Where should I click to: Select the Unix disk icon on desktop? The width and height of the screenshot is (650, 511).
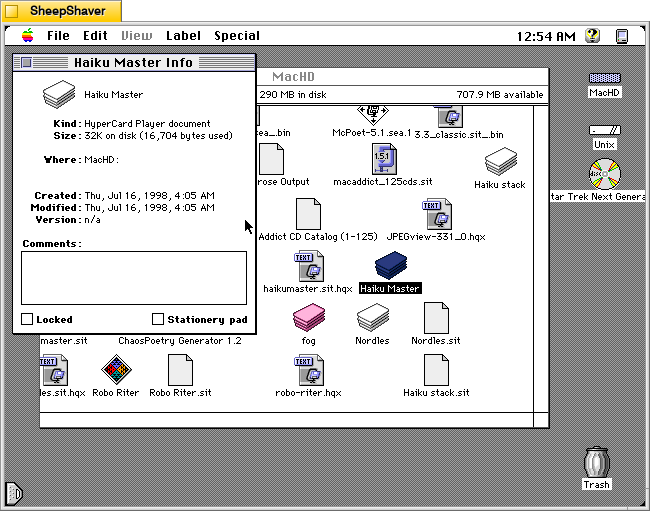click(x=604, y=130)
